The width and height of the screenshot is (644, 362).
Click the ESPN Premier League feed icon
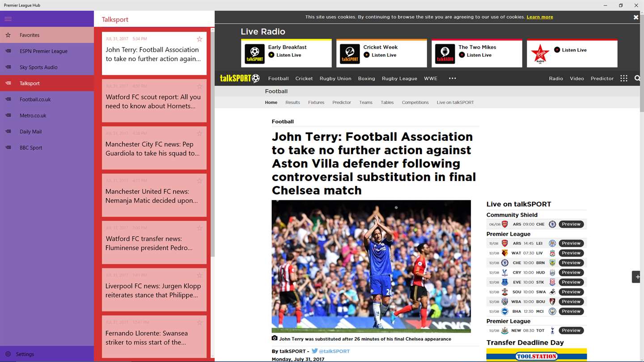click(8, 51)
